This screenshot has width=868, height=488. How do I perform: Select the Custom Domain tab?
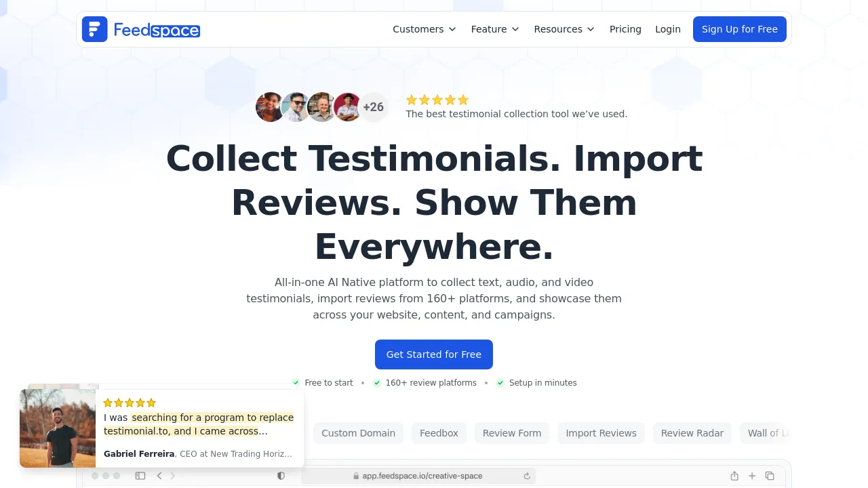pyautogui.click(x=358, y=433)
